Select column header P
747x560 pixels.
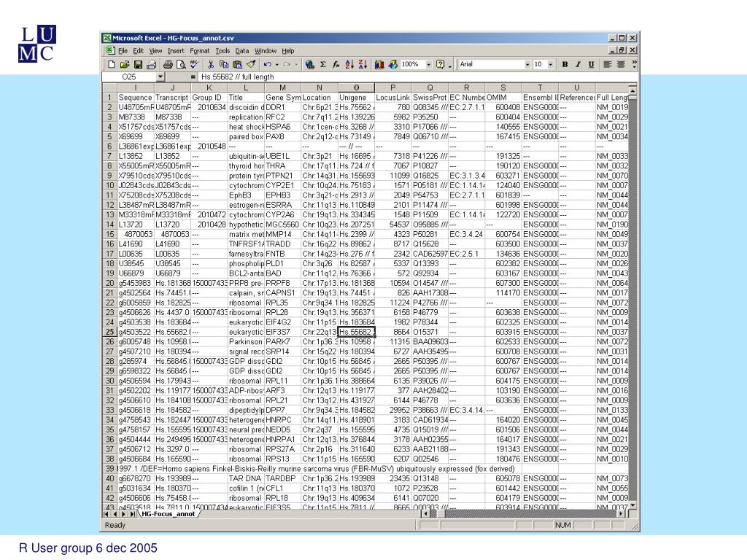click(393, 87)
